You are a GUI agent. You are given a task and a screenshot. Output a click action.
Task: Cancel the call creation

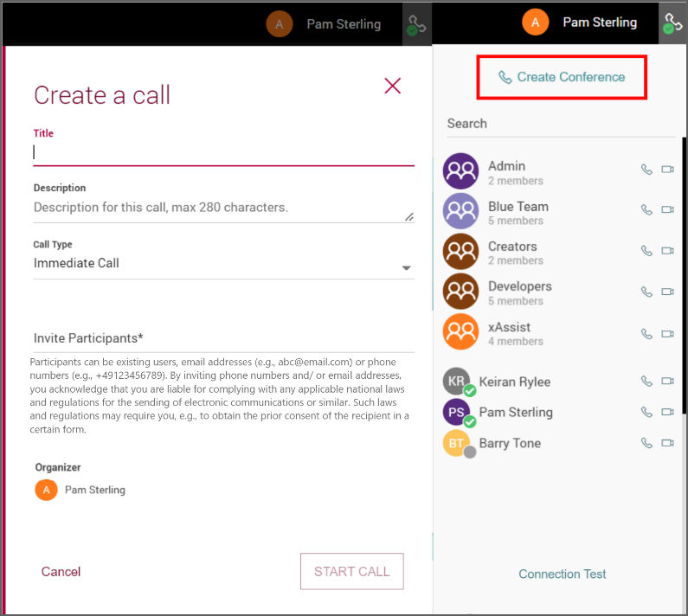[61, 572]
